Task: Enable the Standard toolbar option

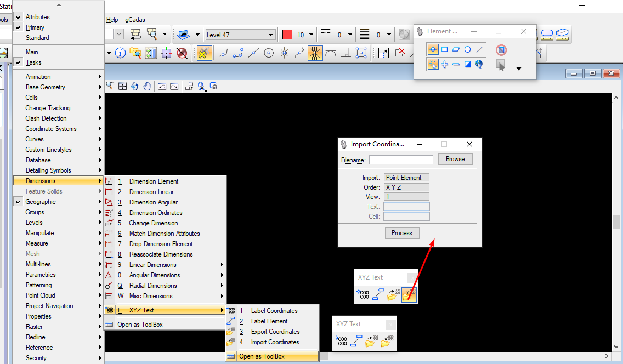Action: 37,38
